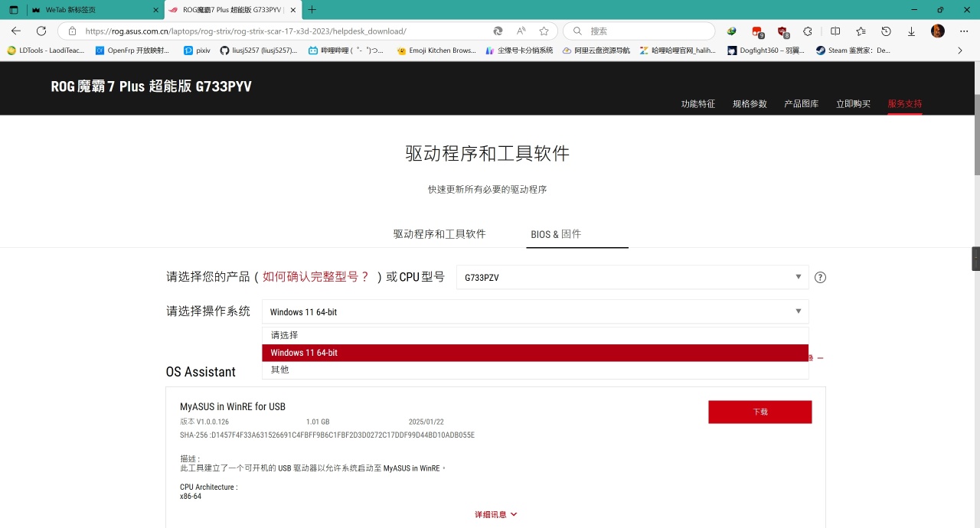This screenshot has width=980, height=528.
Task: Close the WeTab 新标签页 tab
Action: pos(155,10)
